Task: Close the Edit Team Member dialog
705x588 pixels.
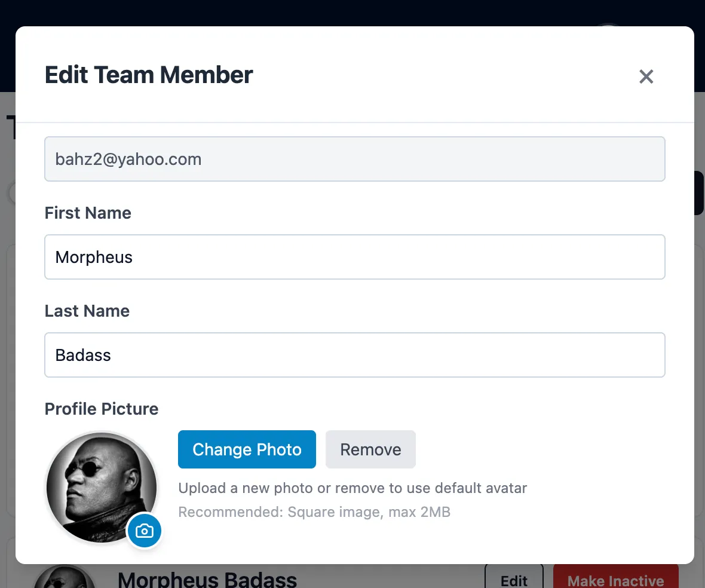Action: [x=646, y=76]
